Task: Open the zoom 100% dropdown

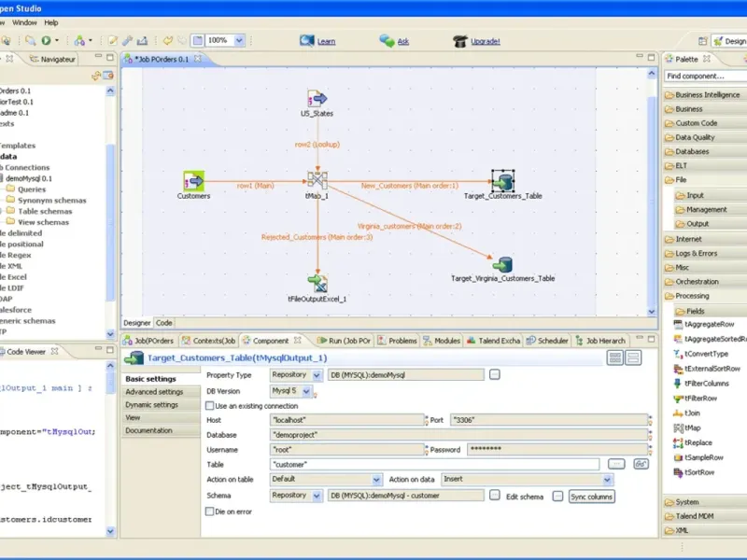Action: point(239,40)
